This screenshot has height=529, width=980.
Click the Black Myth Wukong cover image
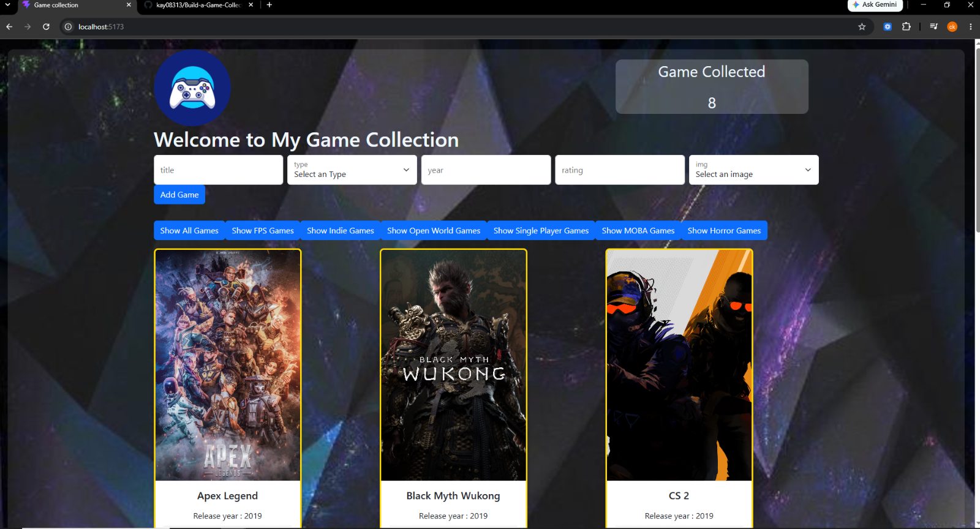(x=453, y=366)
